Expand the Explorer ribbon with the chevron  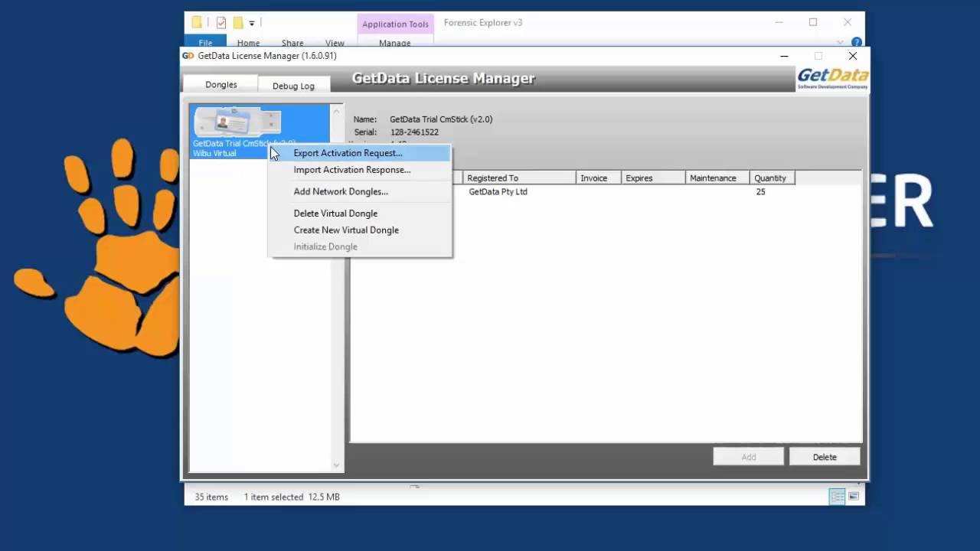click(841, 43)
